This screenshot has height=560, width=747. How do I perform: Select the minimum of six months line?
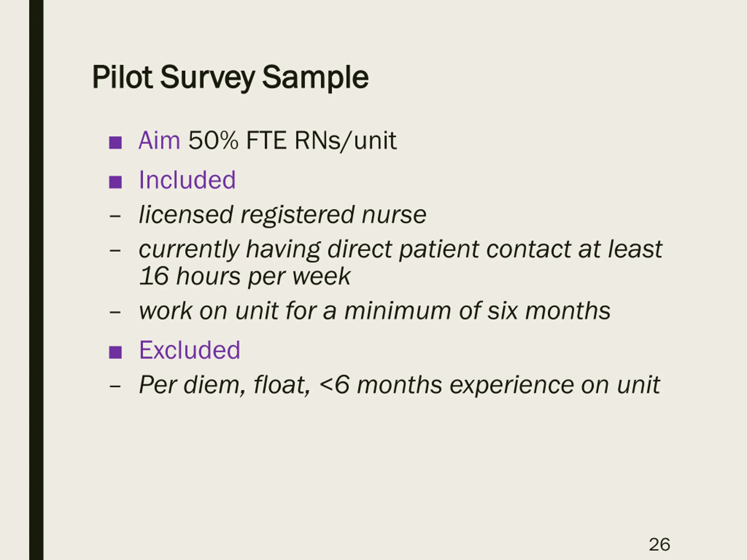(x=374, y=311)
